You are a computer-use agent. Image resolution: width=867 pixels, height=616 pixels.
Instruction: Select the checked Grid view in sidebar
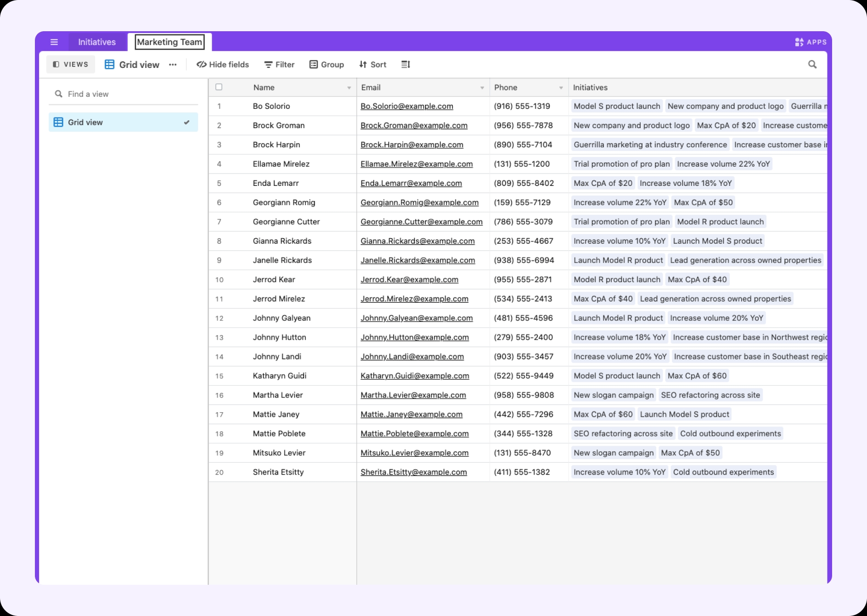point(124,122)
